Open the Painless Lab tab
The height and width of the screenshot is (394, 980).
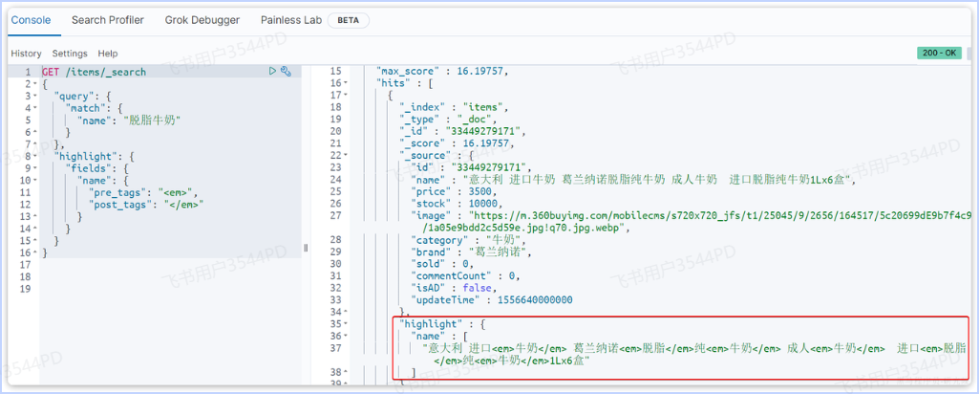291,20
